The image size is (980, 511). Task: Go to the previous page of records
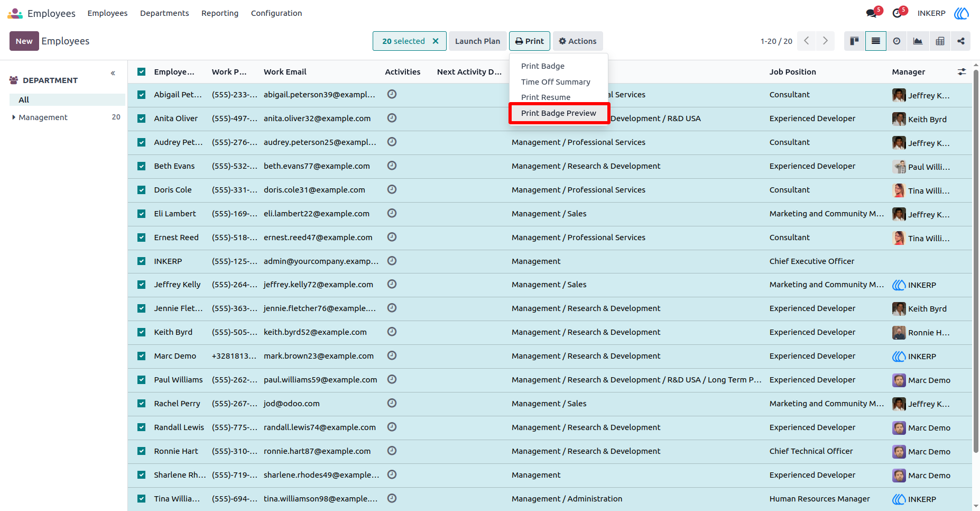coord(807,41)
